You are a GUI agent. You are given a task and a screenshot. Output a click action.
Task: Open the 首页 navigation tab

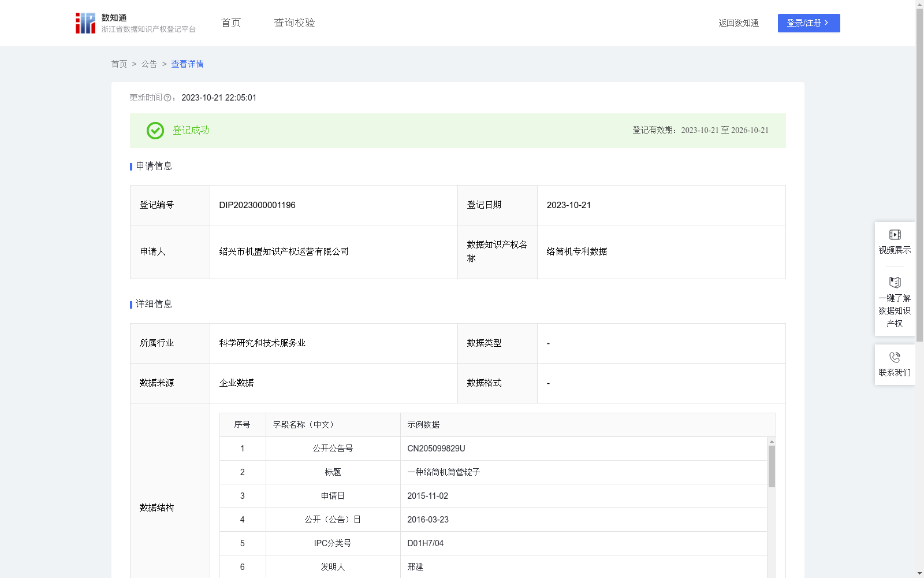[x=231, y=23]
